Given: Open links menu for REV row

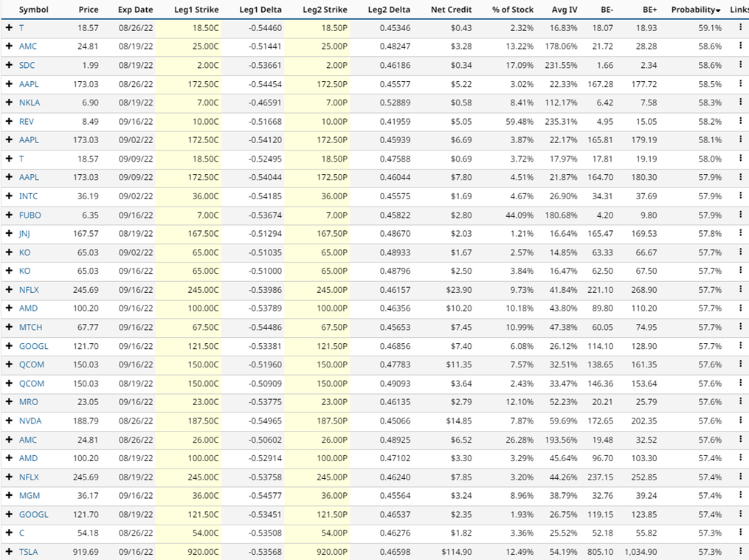Looking at the screenshot, I should click(x=740, y=121).
